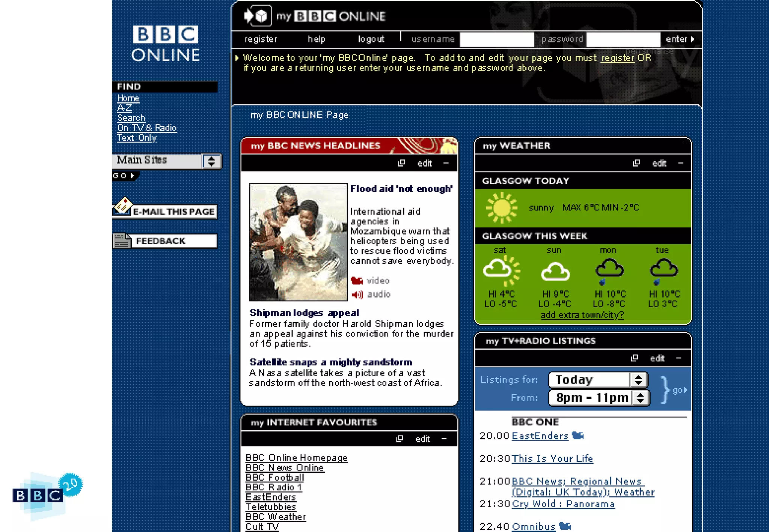Screen dimensions: 769x532
Task: Play the audio speaker icon for flood story
Action: pos(357,295)
